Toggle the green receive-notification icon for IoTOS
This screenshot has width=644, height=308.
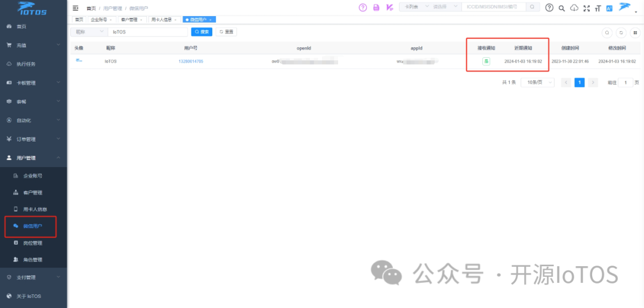[486, 61]
